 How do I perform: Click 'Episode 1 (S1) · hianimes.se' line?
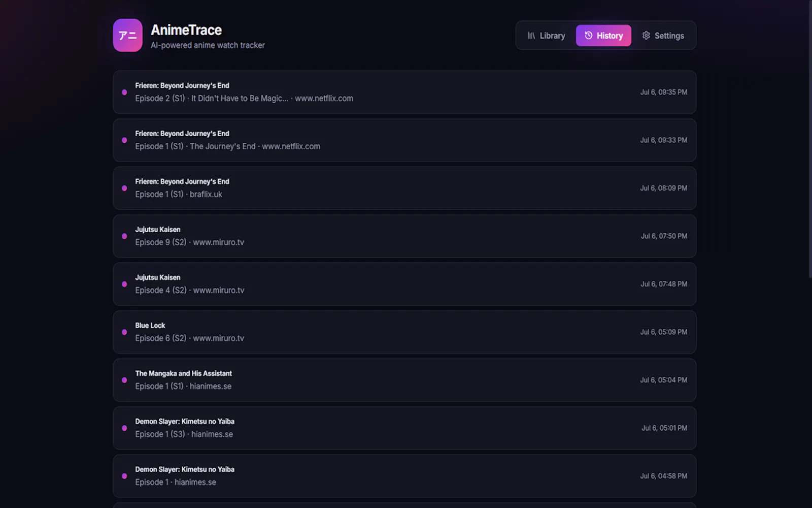point(183,387)
